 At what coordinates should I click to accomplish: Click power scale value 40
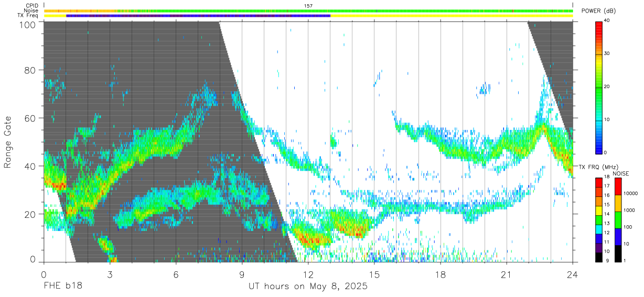(607, 21)
